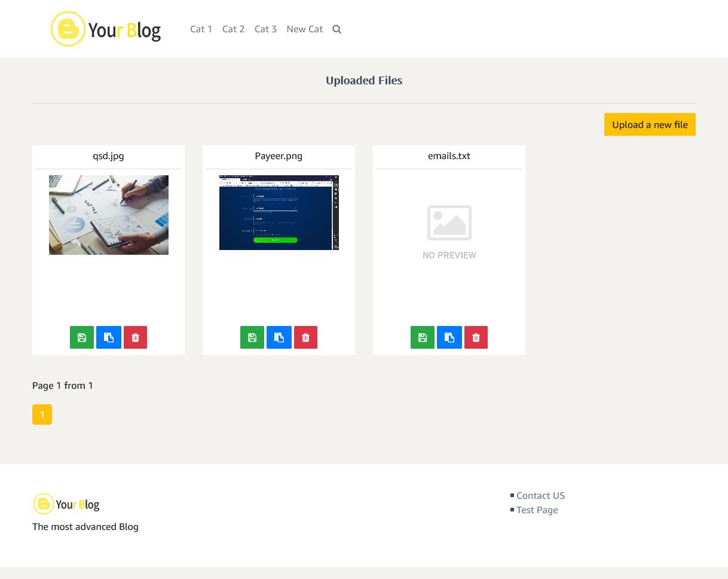Click Upload a new file button
This screenshot has width=728, height=579.
click(x=650, y=124)
